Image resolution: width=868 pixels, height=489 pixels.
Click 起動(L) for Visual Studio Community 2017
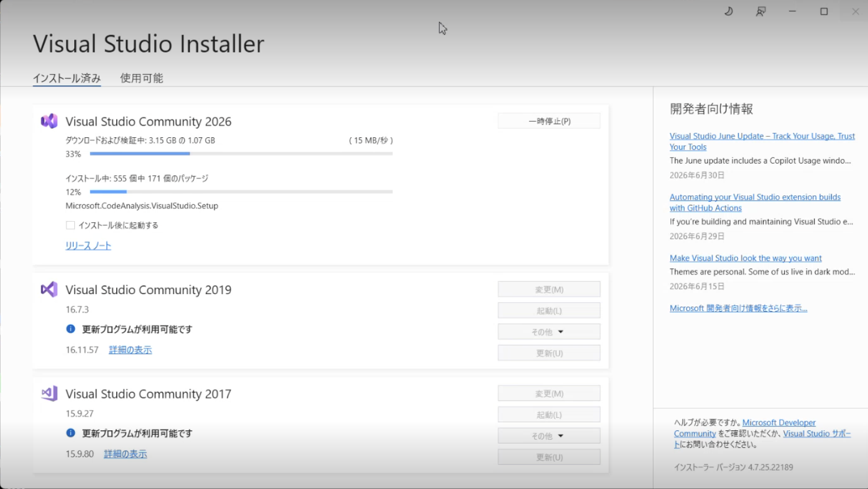click(x=549, y=415)
